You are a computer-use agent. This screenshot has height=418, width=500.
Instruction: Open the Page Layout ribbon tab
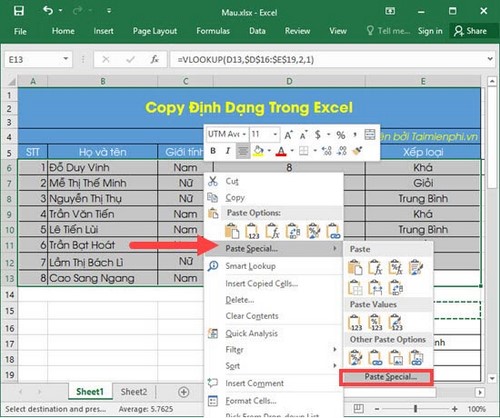pyautogui.click(x=155, y=31)
